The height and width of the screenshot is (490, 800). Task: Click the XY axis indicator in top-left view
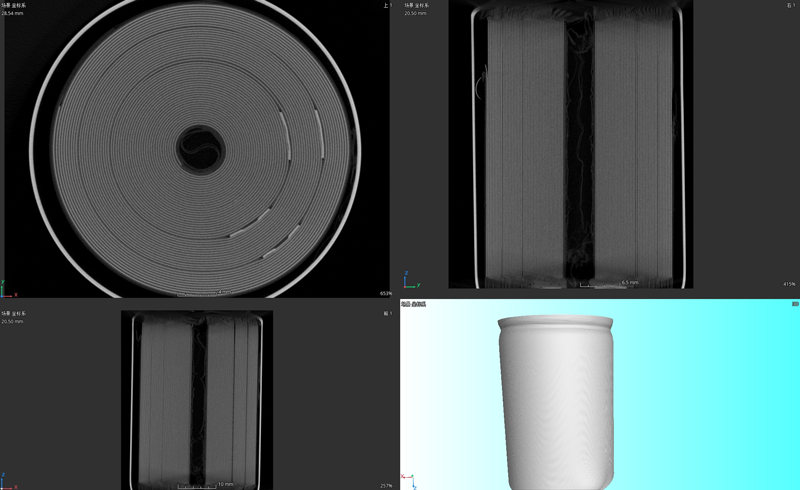click(7, 289)
